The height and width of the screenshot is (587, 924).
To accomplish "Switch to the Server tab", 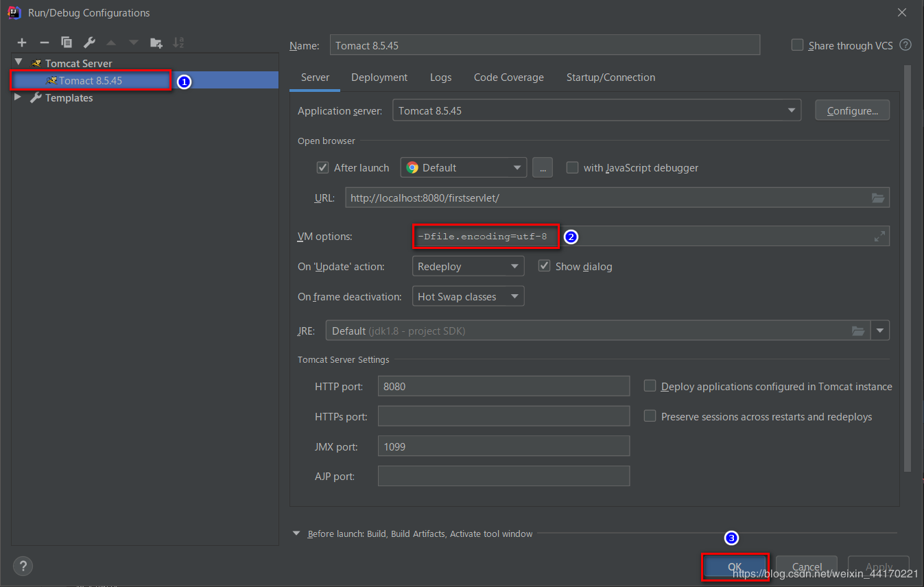I will click(x=315, y=77).
